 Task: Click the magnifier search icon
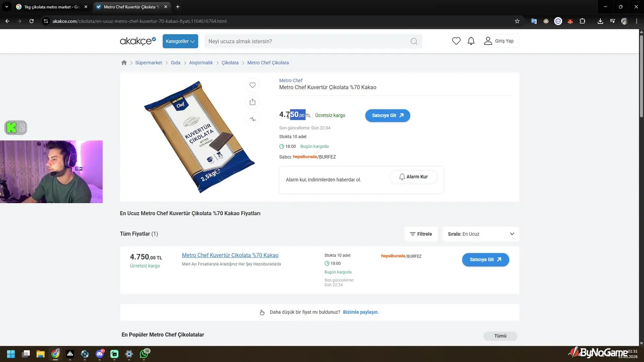(x=414, y=41)
